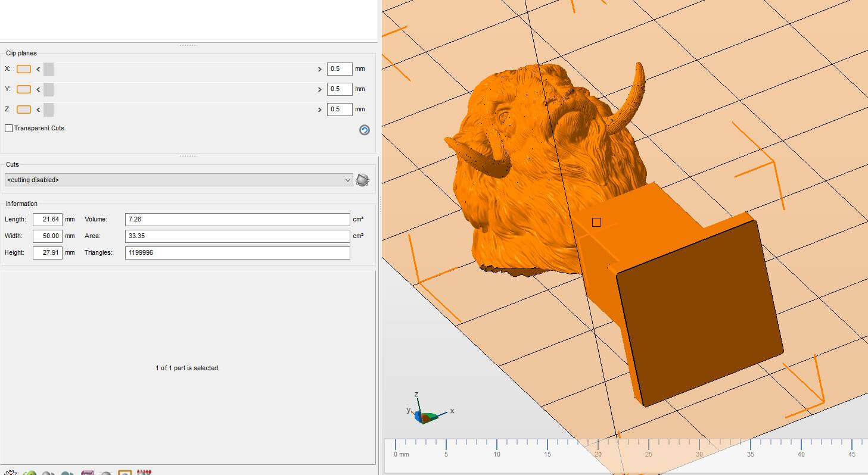Toggle the Z clip plane button
Screen dimensions: 868x475
24,110
